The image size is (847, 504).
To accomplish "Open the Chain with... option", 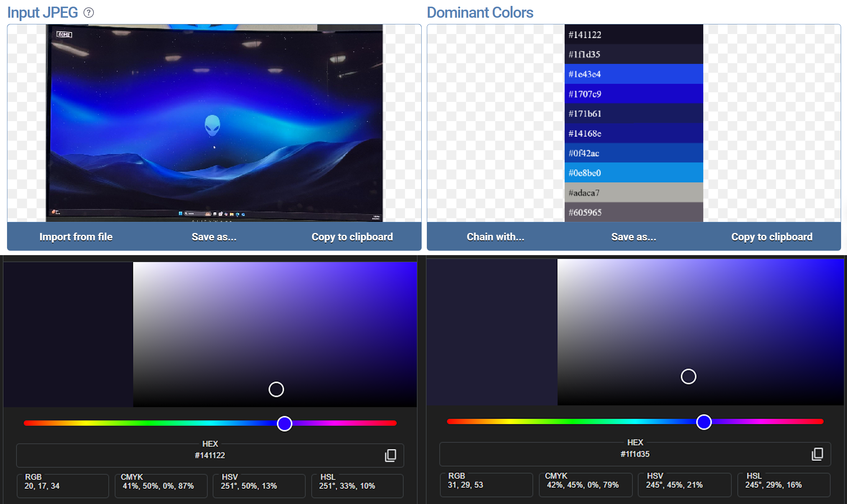I will 496,237.
